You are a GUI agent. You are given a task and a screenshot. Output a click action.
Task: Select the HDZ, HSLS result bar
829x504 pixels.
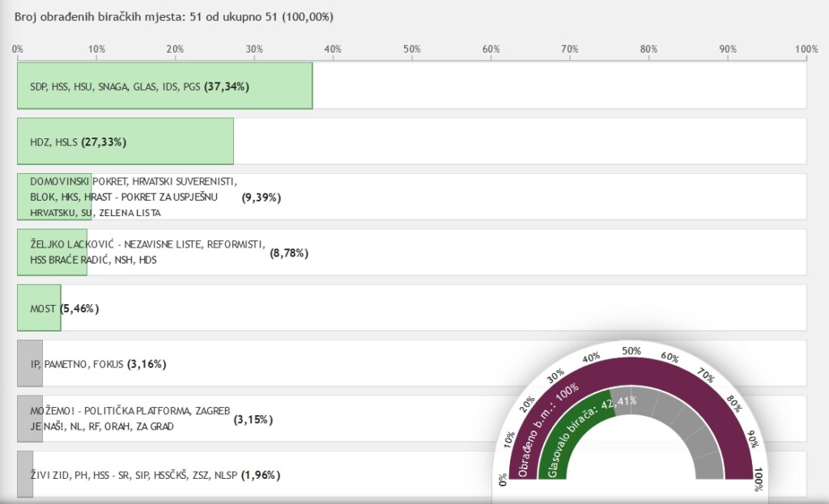[x=125, y=142]
